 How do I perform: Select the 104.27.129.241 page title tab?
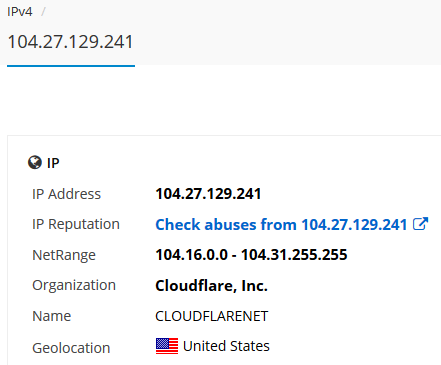(70, 42)
